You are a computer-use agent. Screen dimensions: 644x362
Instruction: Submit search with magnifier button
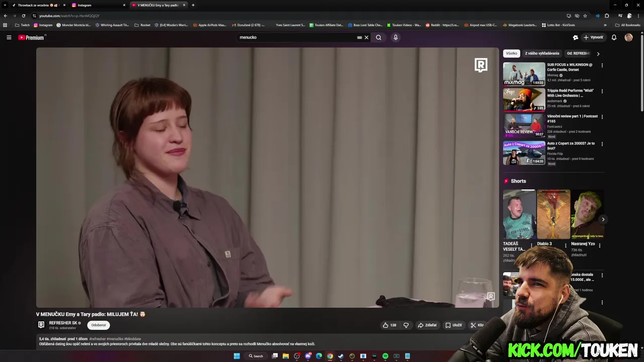(378, 37)
